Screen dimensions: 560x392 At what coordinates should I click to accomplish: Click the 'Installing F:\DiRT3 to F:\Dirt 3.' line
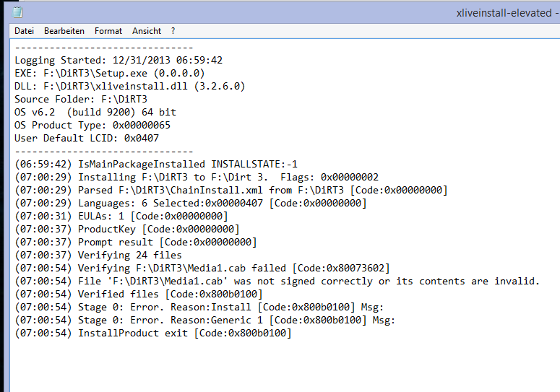click(x=197, y=177)
